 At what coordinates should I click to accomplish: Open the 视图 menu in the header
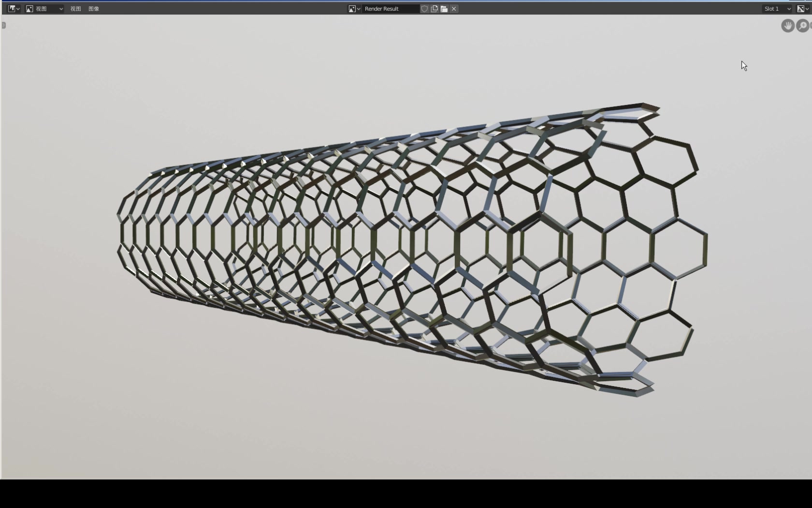tap(75, 9)
